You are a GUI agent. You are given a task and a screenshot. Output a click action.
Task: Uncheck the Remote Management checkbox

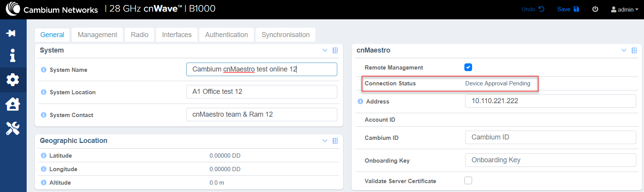coord(468,67)
